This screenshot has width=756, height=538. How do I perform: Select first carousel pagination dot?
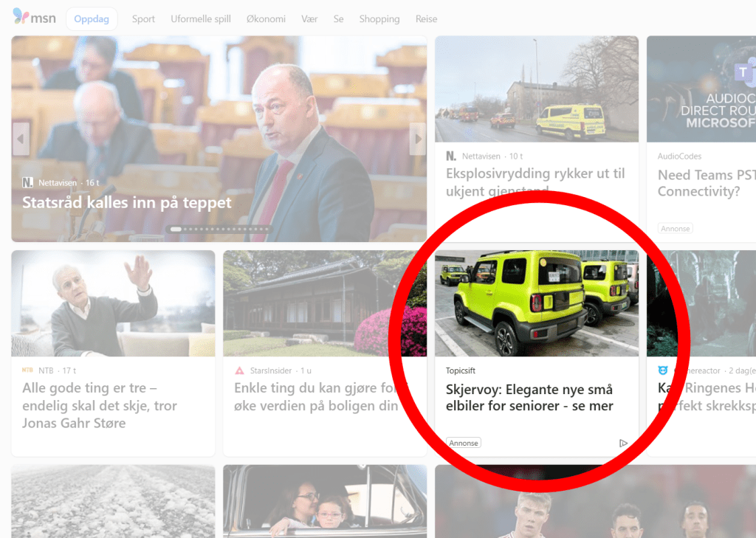[x=176, y=230]
